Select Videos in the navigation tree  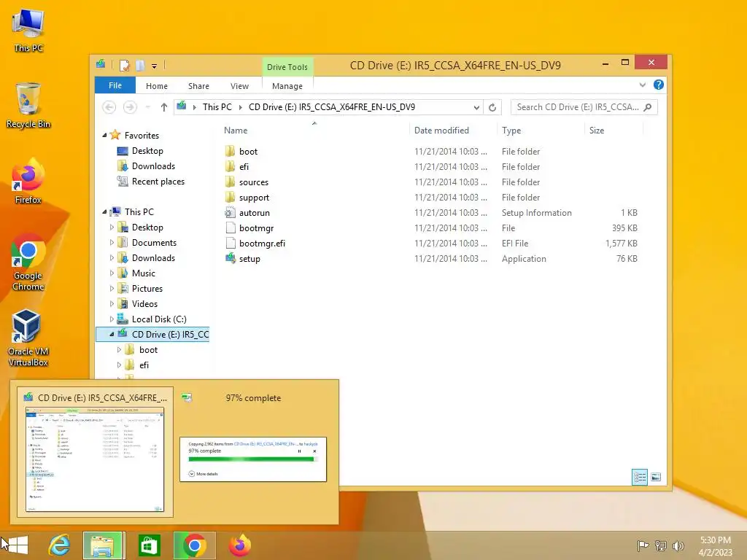coord(145,304)
